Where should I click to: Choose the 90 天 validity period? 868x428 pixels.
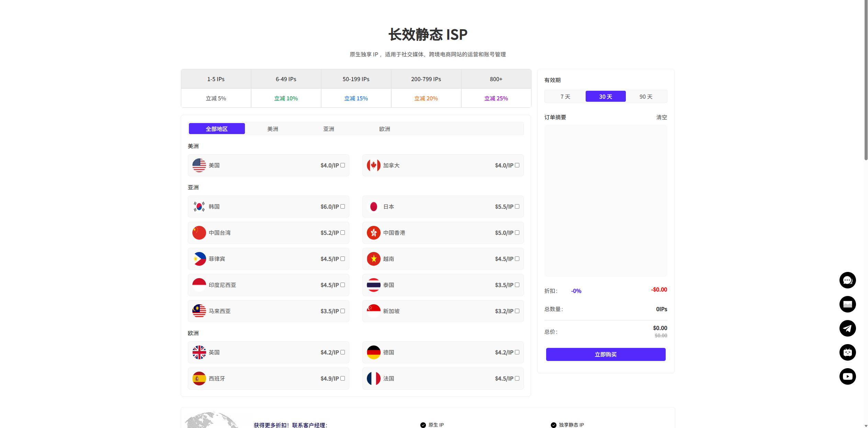coord(646,97)
